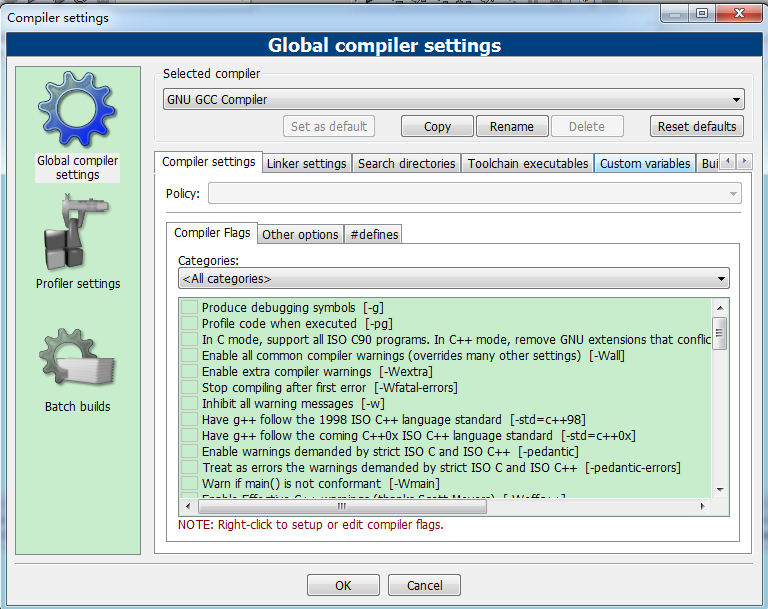This screenshot has width=768, height=609.
Task: Enable Warn if main() not conformant
Action: tap(189, 484)
